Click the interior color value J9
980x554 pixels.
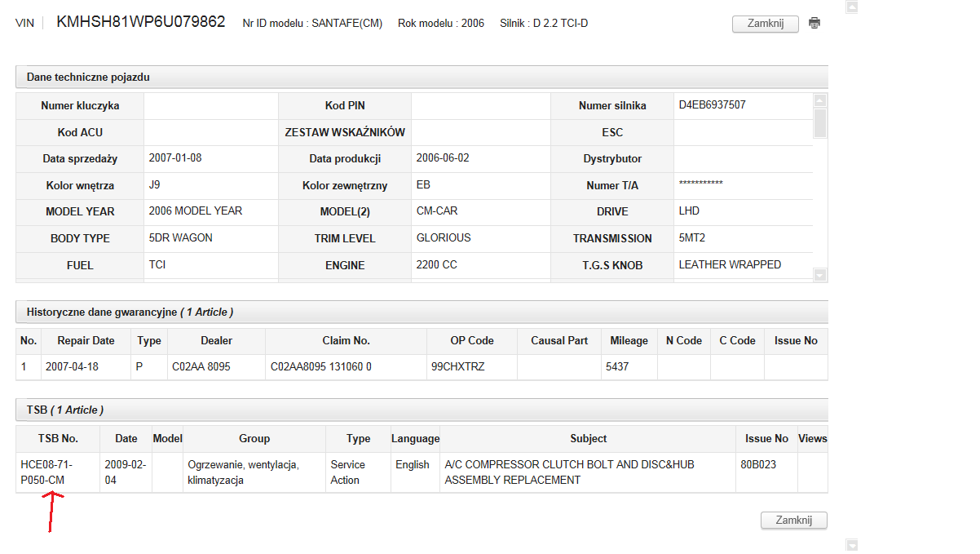click(155, 184)
